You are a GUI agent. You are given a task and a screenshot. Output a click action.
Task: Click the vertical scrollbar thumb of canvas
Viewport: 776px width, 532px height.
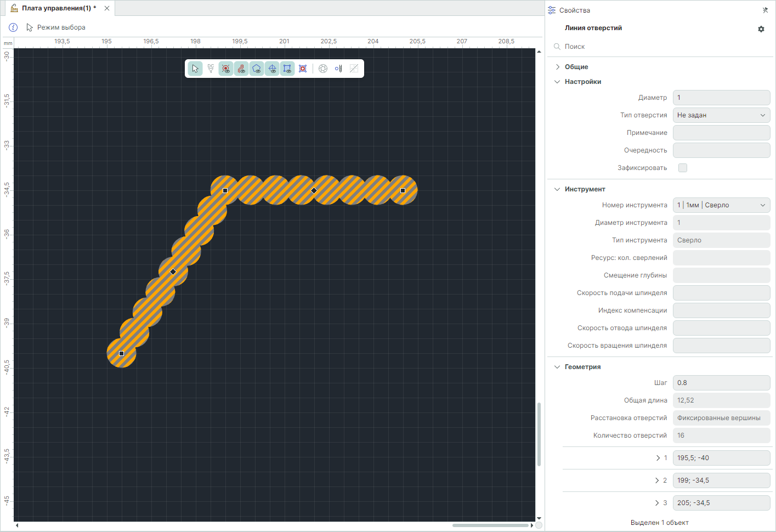(x=539, y=433)
